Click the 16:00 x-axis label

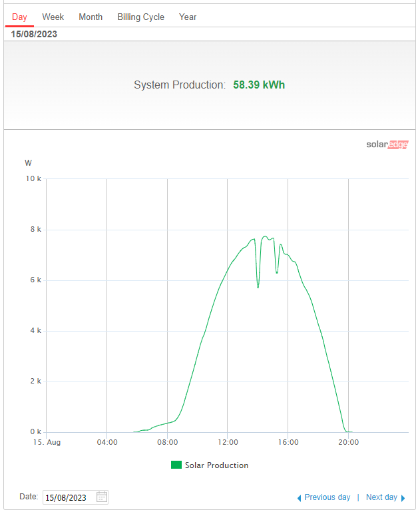[x=288, y=442]
